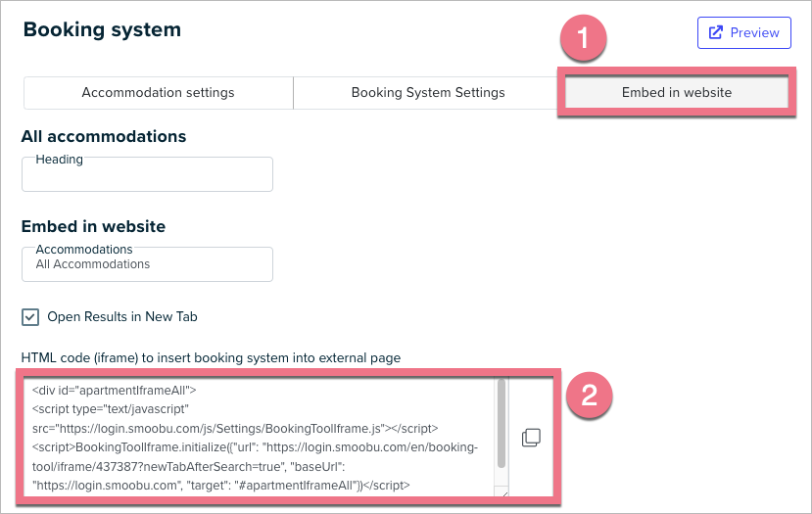Click the "Booking system" page title

point(102,29)
